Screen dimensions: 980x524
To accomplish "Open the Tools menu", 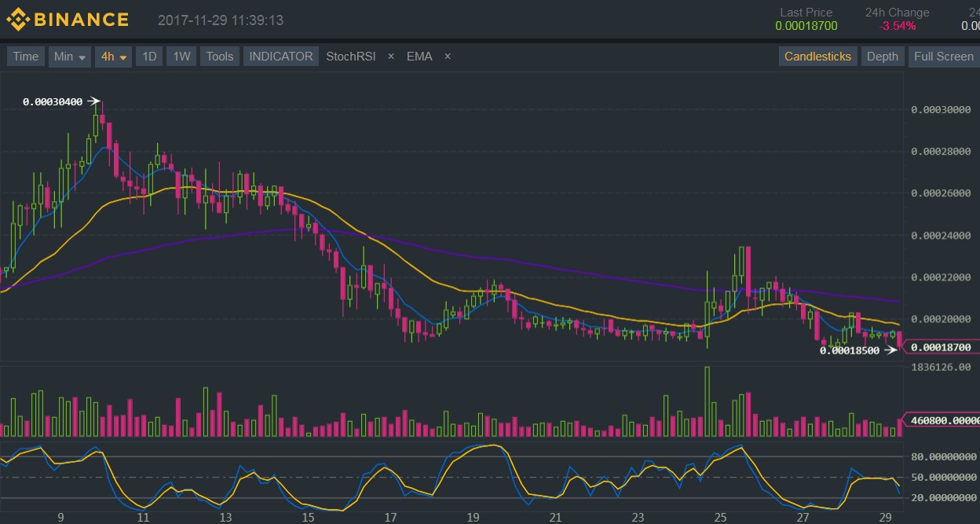I will coord(220,57).
